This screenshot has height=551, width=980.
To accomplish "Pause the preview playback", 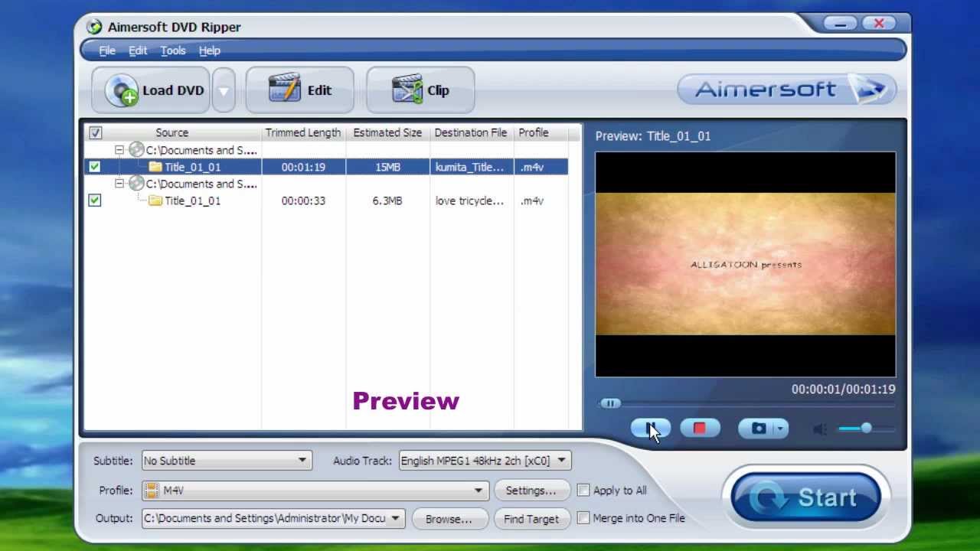I will click(x=650, y=429).
